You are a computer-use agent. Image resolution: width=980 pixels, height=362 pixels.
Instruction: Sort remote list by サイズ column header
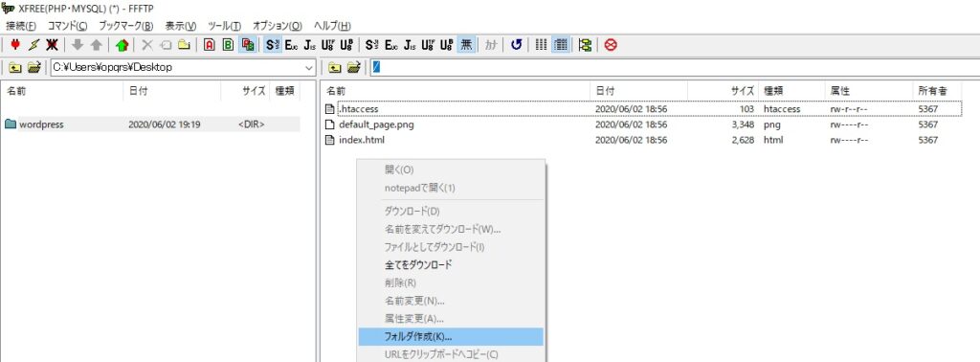click(724, 91)
